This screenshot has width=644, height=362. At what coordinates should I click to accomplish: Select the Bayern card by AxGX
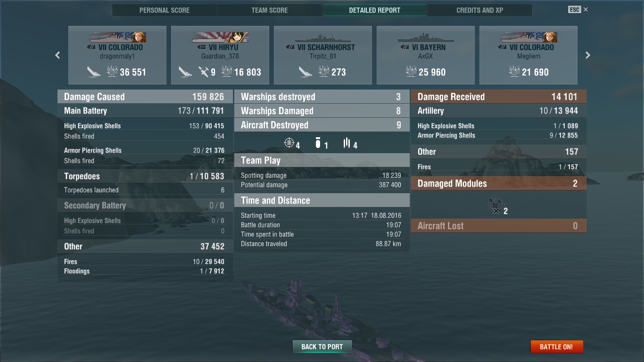tap(426, 55)
